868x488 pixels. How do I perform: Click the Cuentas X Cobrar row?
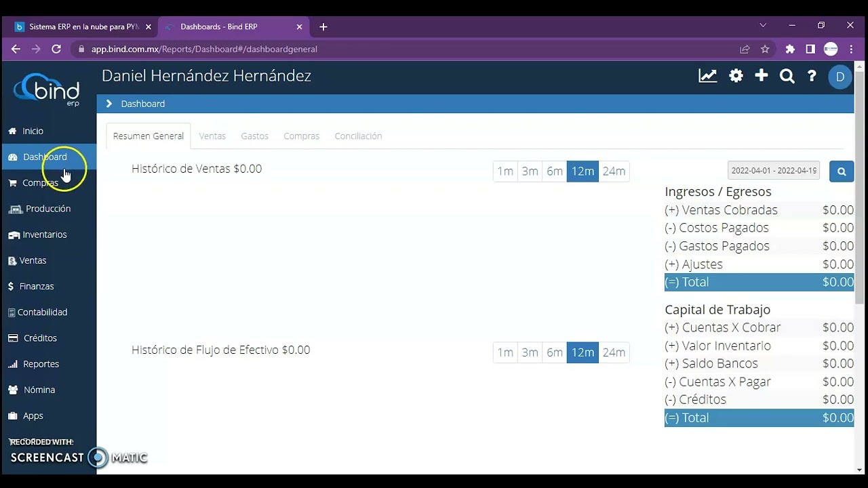tap(759, 327)
